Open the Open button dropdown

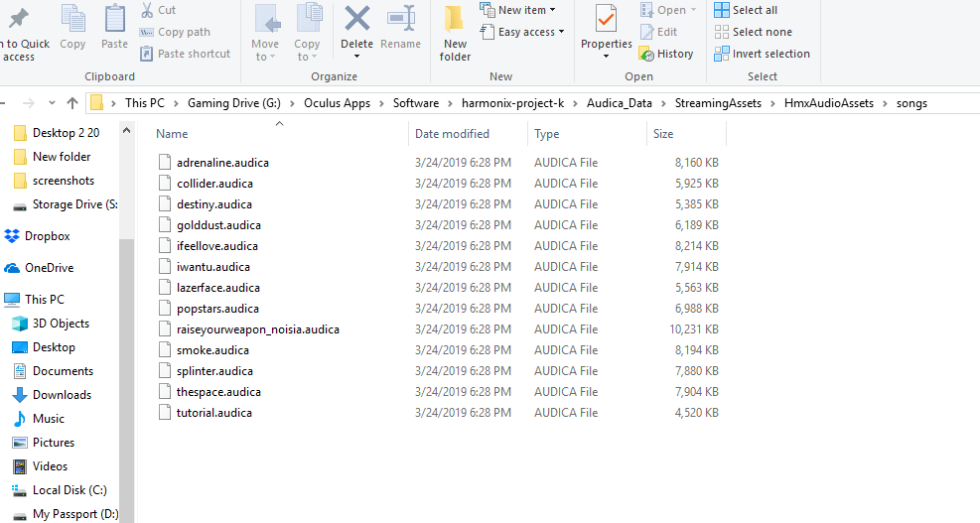693,10
